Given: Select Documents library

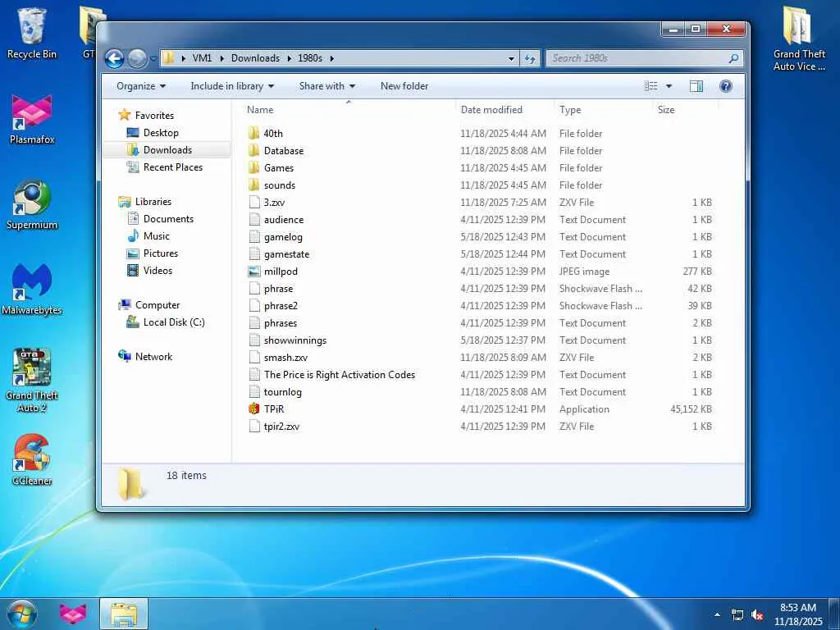Looking at the screenshot, I should point(168,219).
